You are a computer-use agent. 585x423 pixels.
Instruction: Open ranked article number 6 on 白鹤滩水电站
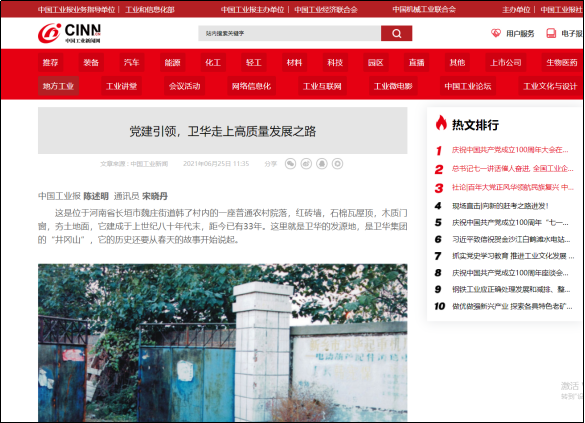[511, 239]
